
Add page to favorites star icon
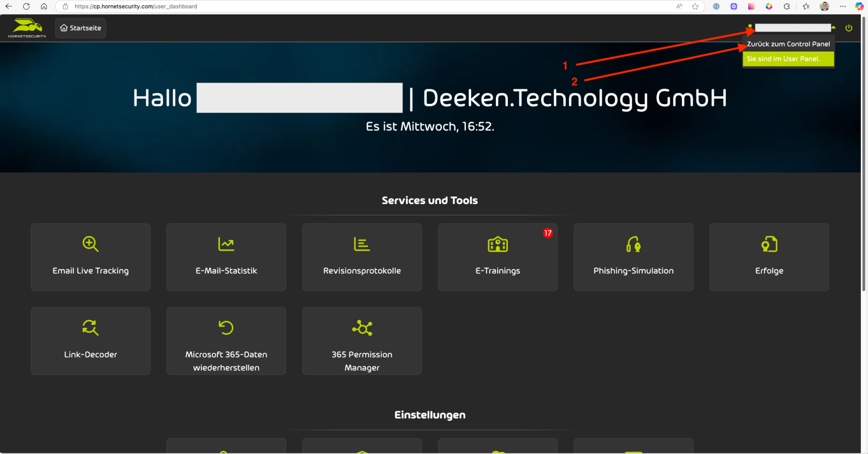[695, 6]
